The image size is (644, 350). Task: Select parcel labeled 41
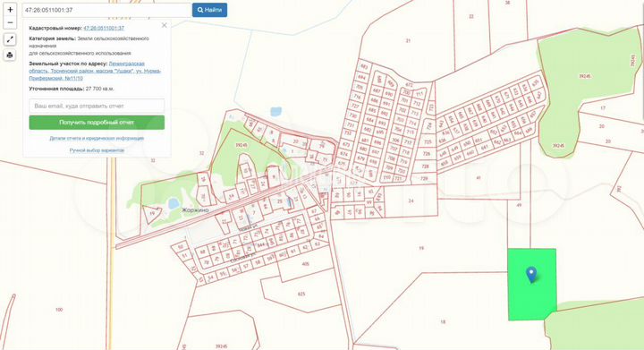point(478,178)
